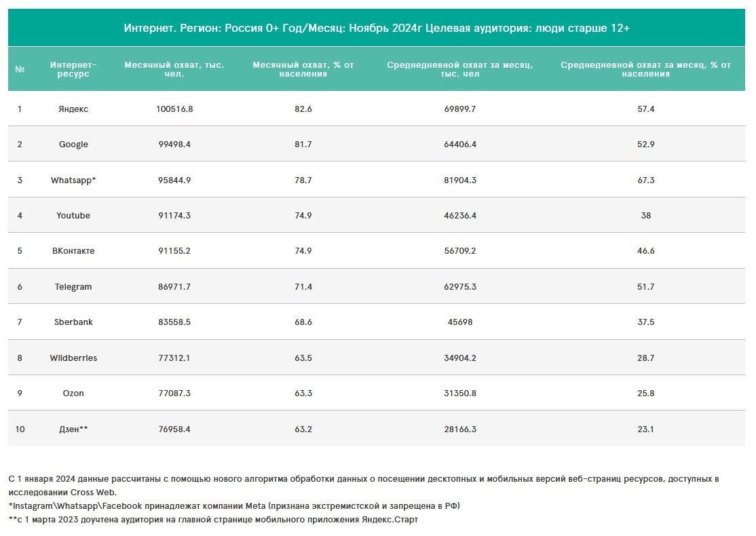Select the Google resource name

(73, 144)
